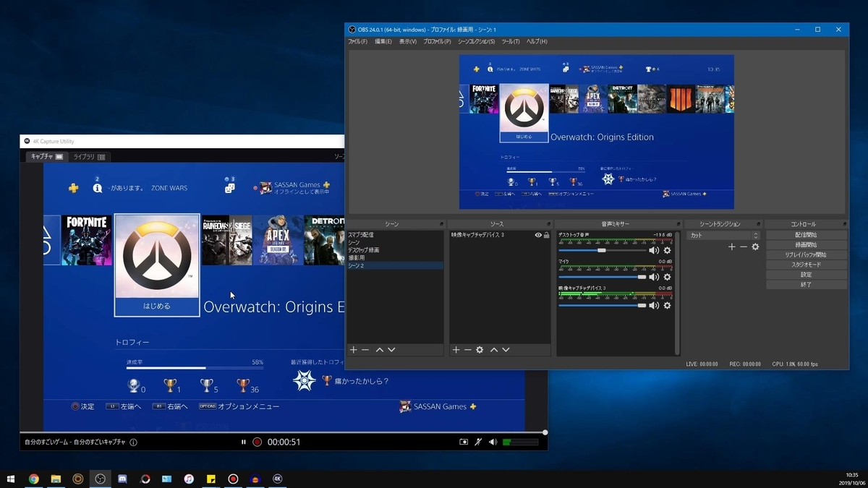The width and height of the screenshot is (868, 488).
Task: Select the 撮影用 scene in OBS
Action: pyautogui.click(x=396, y=258)
